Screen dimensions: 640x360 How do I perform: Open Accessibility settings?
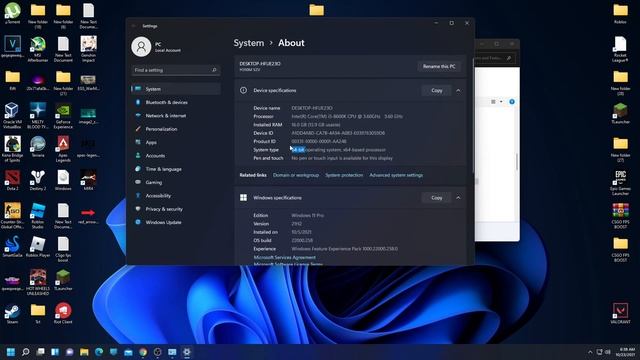(x=176, y=196)
